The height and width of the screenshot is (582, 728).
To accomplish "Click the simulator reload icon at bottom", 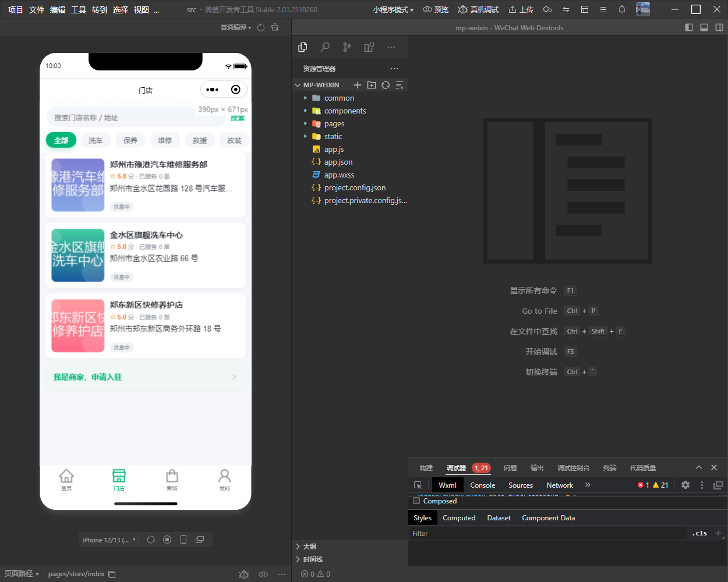I will pyautogui.click(x=151, y=540).
